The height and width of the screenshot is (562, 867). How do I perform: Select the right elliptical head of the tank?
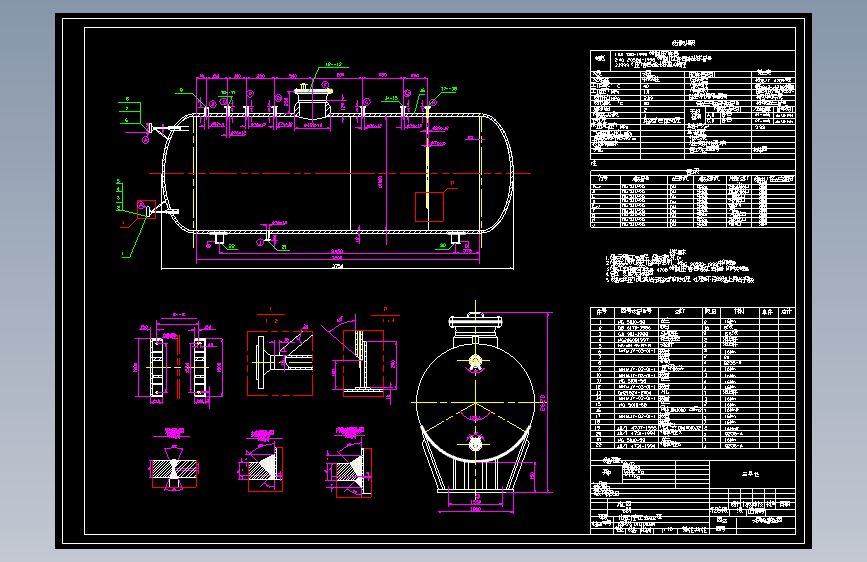[498, 173]
